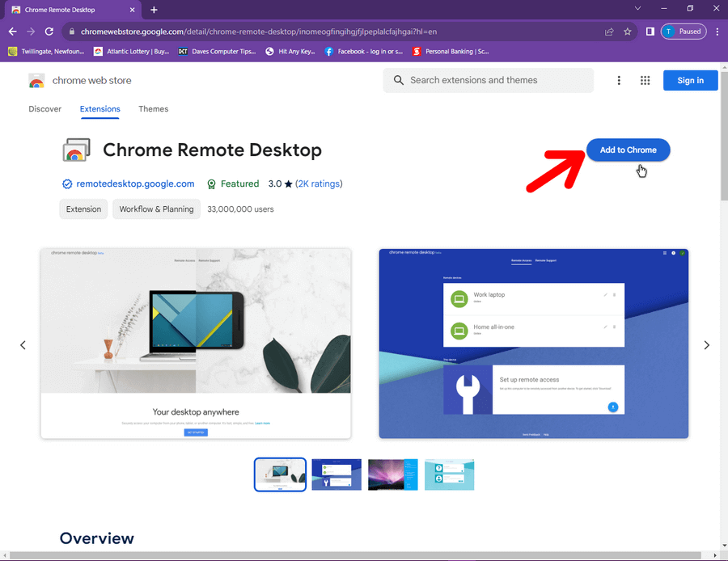This screenshot has height=561, width=728.
Task: Open the browser side panel icon
Action: pyautogui.click(x=650, y=32)
